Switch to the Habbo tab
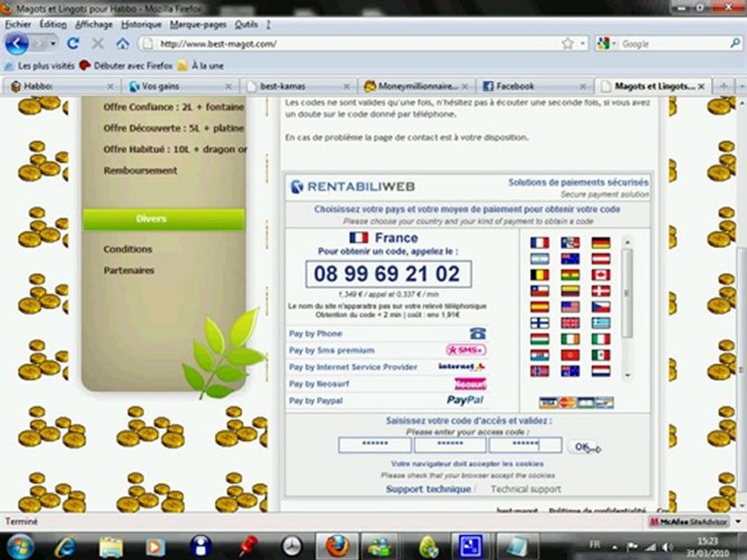747x560 pixels. [x=61, y=86]
